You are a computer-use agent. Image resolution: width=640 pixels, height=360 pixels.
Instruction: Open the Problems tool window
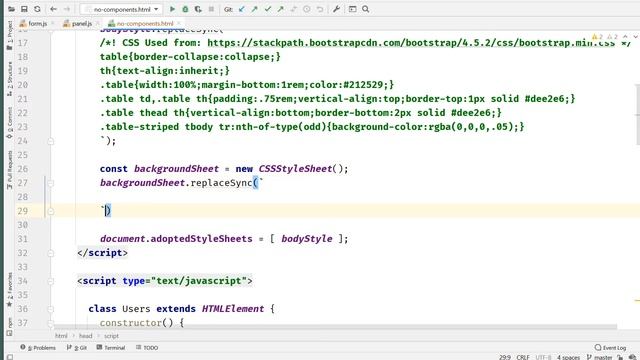point(38,348)
